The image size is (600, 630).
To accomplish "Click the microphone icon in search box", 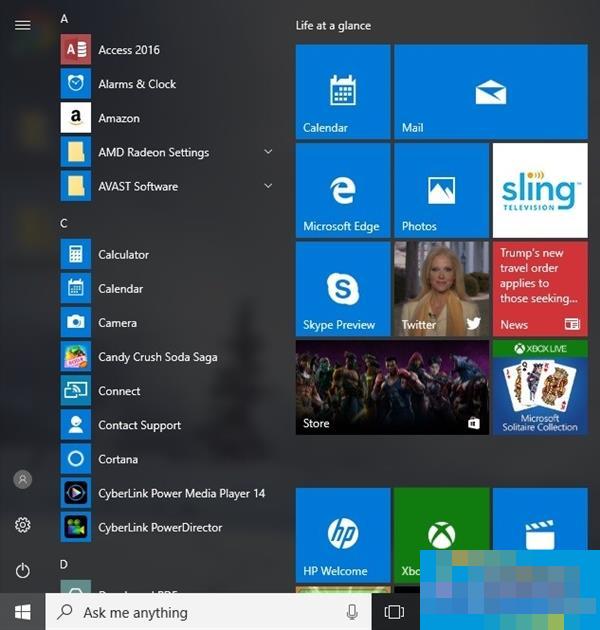I will [352, 612].
